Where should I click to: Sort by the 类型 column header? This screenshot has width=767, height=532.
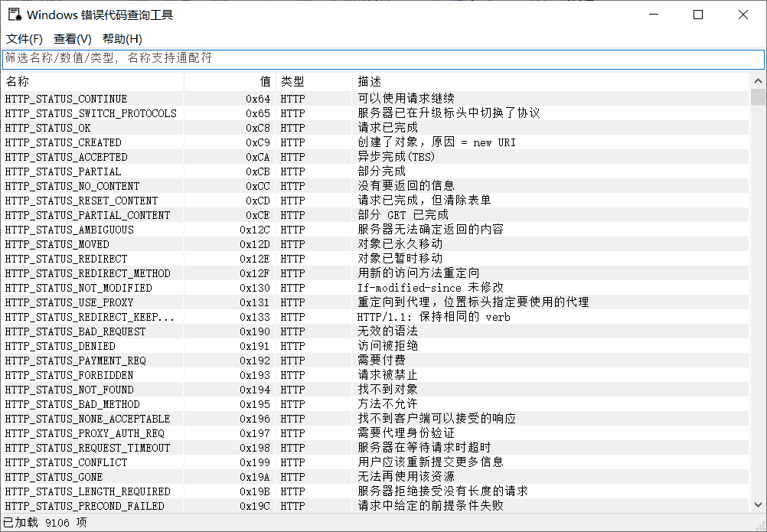point(312,81)
